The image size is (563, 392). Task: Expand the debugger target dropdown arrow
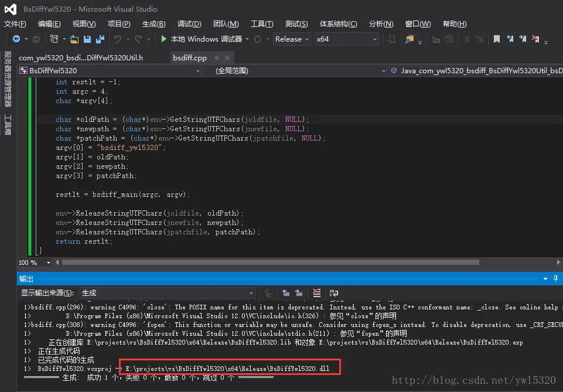tap(247, 39)
